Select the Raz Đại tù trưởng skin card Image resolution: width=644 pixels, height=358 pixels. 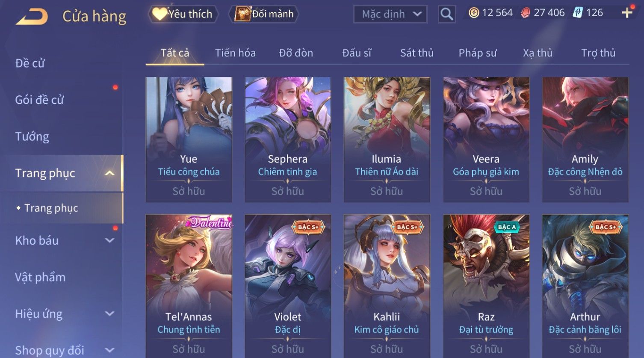coord(486,286)
